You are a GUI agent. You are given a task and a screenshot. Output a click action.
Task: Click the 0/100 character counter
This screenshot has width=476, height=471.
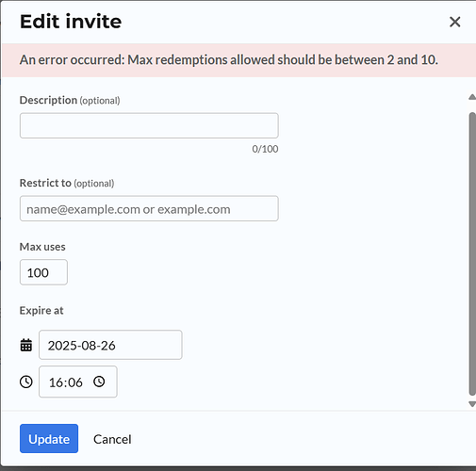click(265, 149)
